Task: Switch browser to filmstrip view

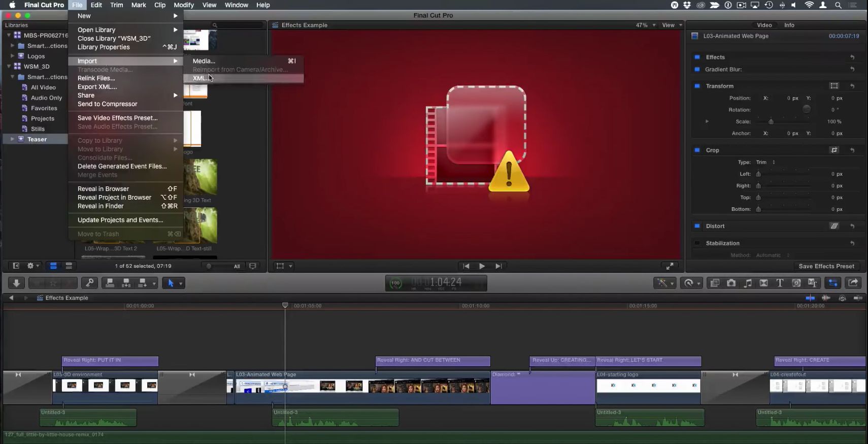Action: click(x=53, y=266)
